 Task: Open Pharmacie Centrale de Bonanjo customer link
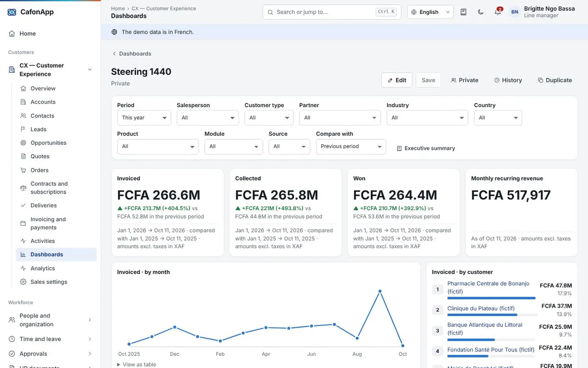488,287
